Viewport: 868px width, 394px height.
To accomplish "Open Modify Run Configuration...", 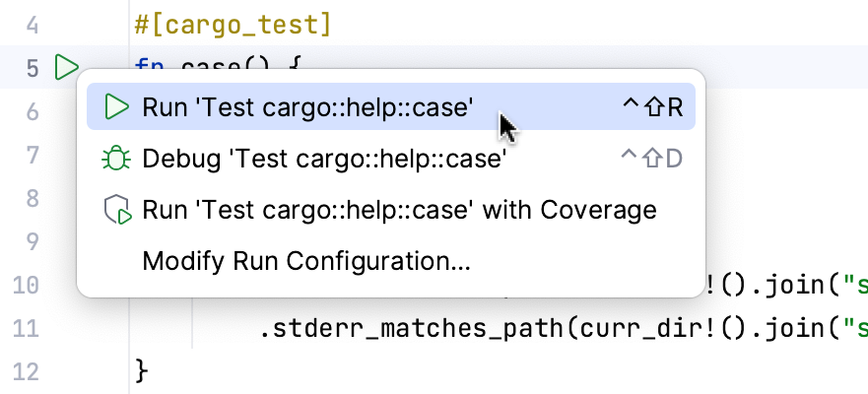I will 306,261.
